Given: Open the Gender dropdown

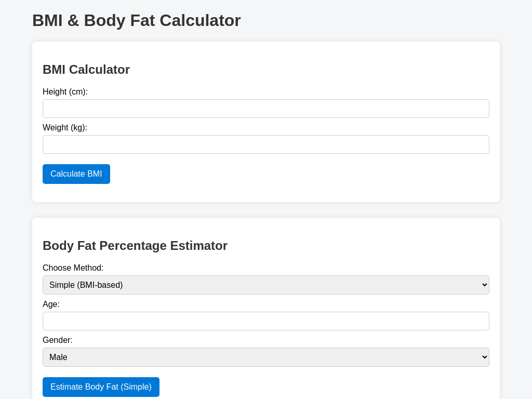Looking at the screenshot, I should pyautogui.click(x=266, y=357).
